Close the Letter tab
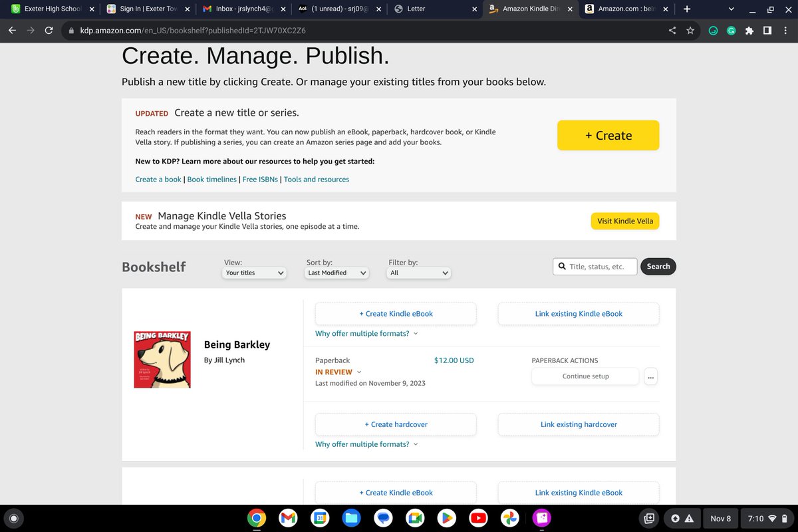Viewport: 798px width, 532px height. tap(474, 9)
